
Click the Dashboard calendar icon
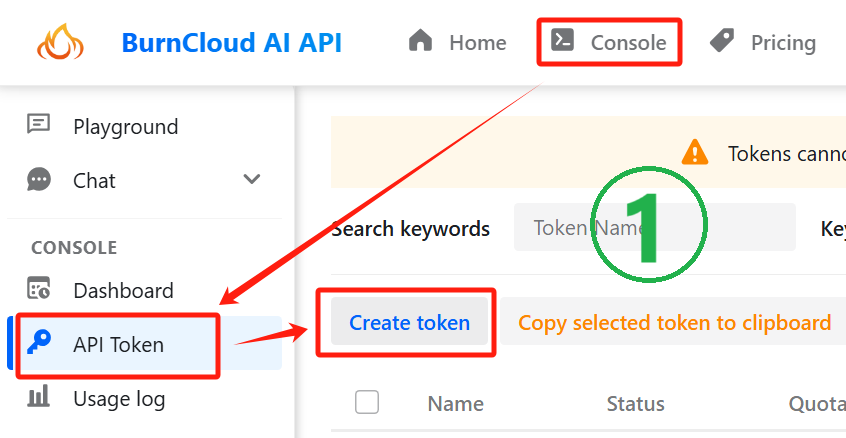tap(39, 288)
